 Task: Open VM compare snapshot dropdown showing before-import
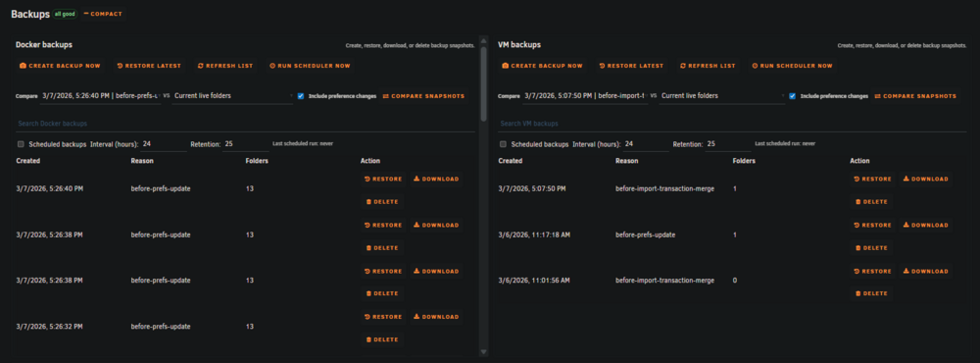coord(585,96)
